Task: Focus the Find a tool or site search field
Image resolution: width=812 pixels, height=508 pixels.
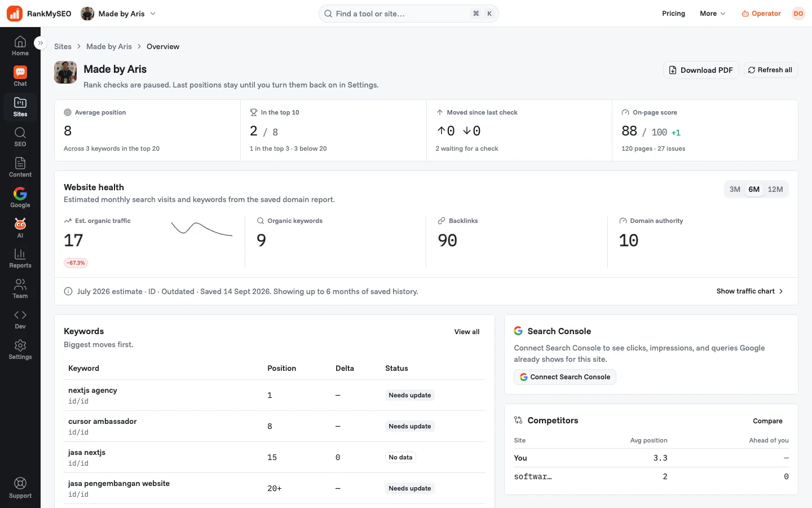Action: [408, 14]
